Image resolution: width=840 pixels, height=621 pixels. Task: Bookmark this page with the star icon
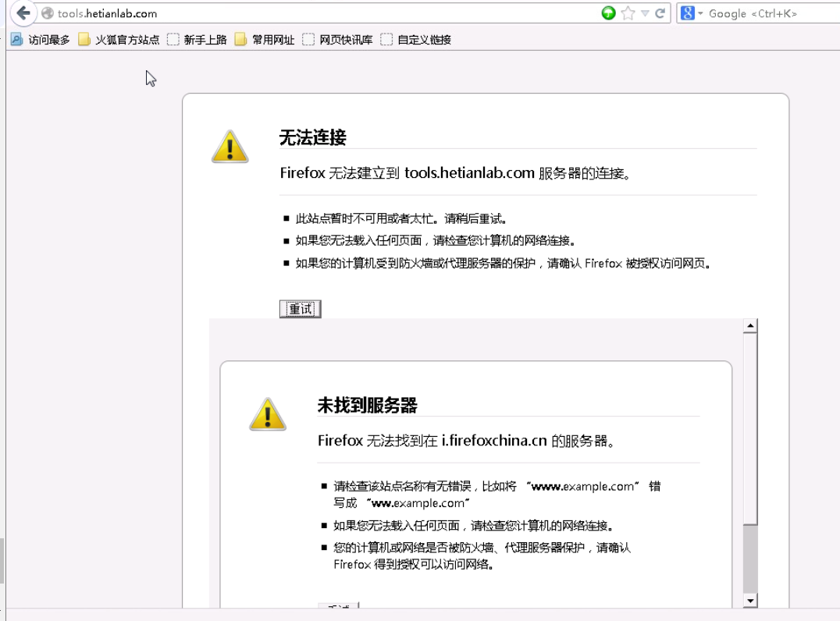[628, 13]
